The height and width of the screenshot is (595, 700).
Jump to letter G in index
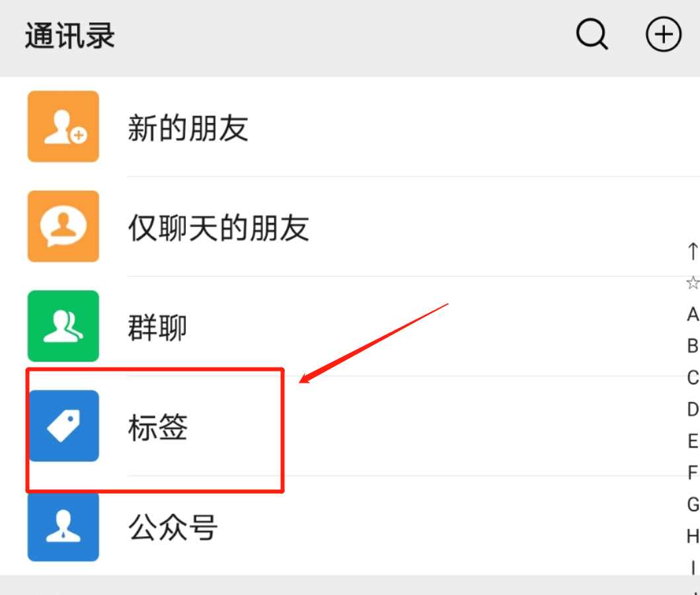click(693, 504)
